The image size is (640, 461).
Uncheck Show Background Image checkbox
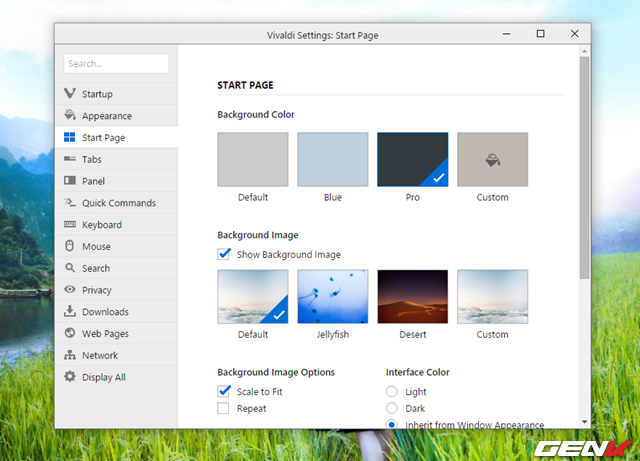[x=224, y=254]
